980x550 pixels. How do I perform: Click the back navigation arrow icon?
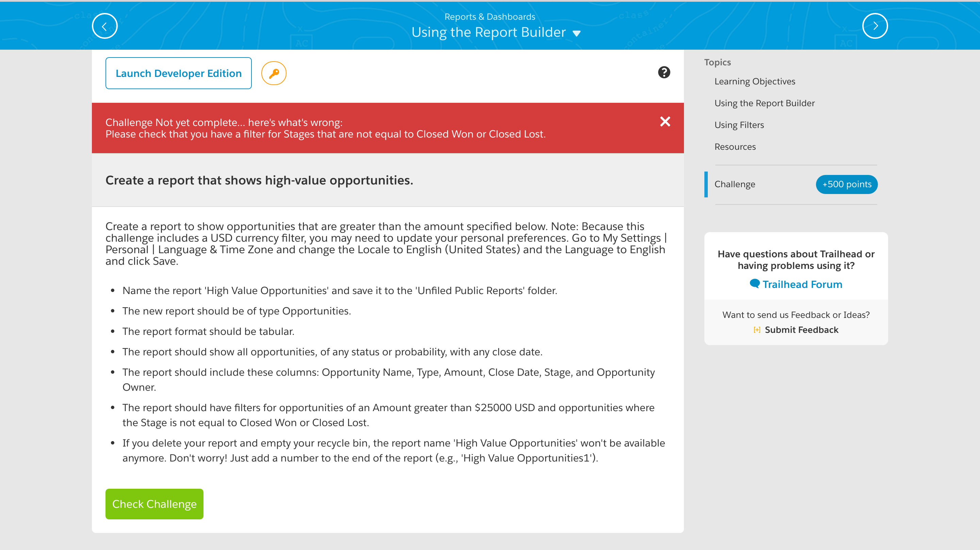point(105,26)
